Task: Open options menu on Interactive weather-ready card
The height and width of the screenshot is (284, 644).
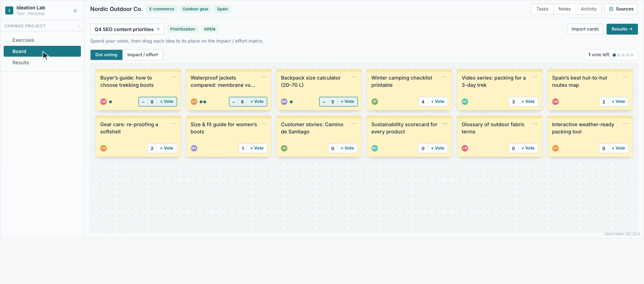Action: (625, 124)
